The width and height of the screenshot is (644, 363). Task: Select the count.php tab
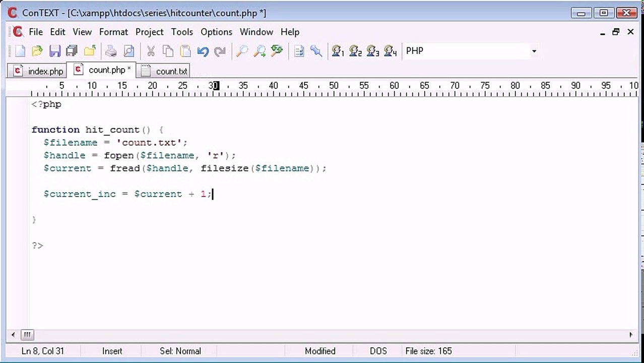pos(102,70)
